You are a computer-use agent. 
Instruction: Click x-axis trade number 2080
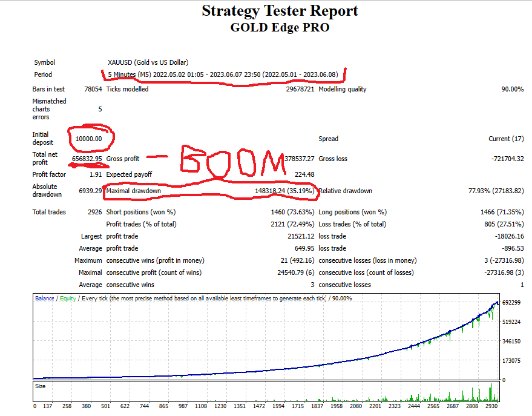pyautogui.click(x=355, y=406)
